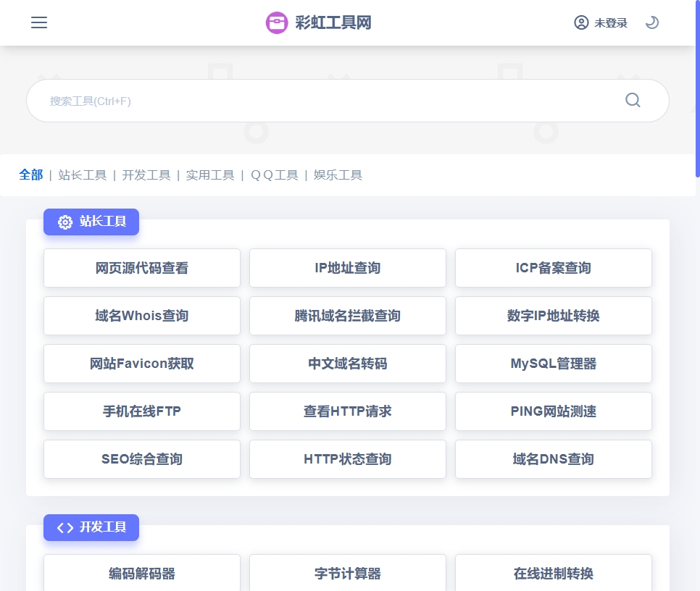Toggle dark mode moon icon
This screenshot has height=591, width=700.
[x=651, y=22]
